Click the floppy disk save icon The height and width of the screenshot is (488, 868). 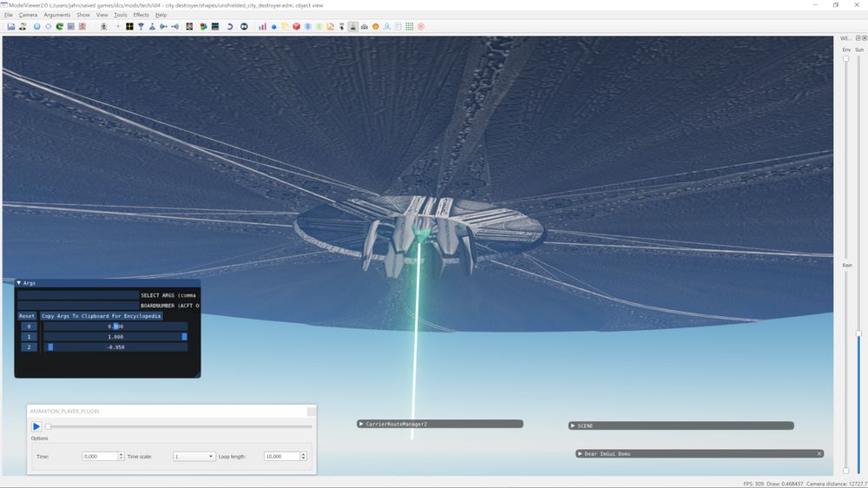[11, 27]
